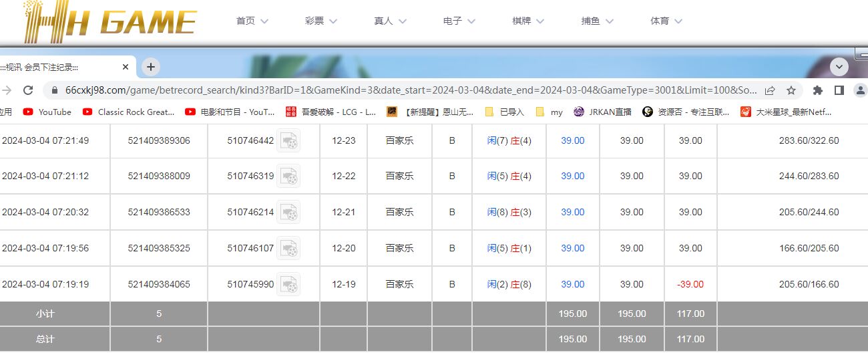
Task: Click the 小计 subtotal row label
Action: tap(45, 314)
